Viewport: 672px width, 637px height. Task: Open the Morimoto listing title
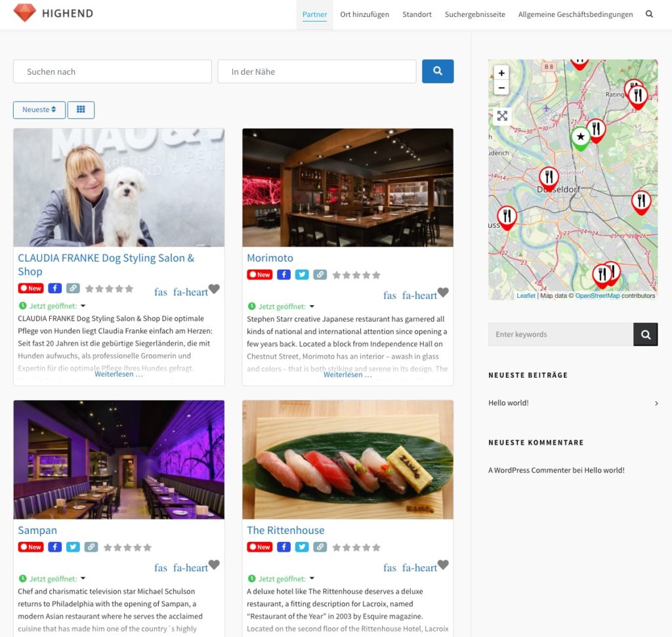pyautogui.click(x=270, y=258)
